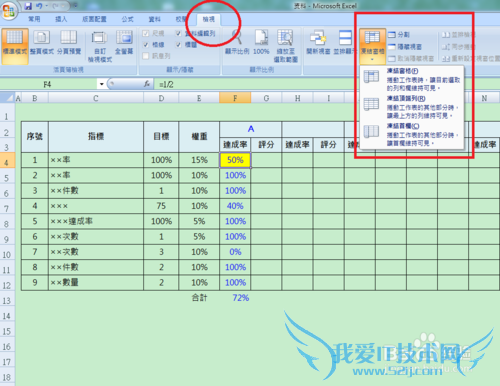Click the Name Box showing F4
500x386 pixels.
click(47, 84)
